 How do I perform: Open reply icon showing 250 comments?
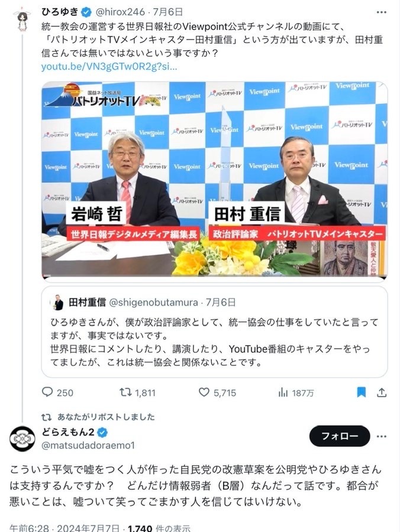pos(47,392)
